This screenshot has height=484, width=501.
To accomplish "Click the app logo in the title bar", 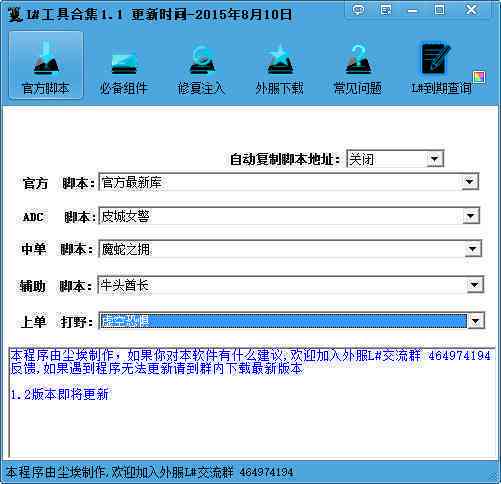I will click(x=15, y=14).
